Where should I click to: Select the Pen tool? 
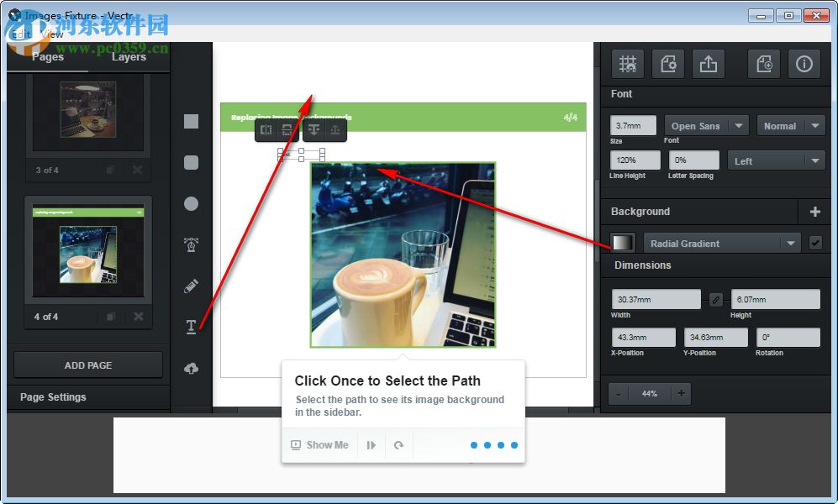pos(191,244)
